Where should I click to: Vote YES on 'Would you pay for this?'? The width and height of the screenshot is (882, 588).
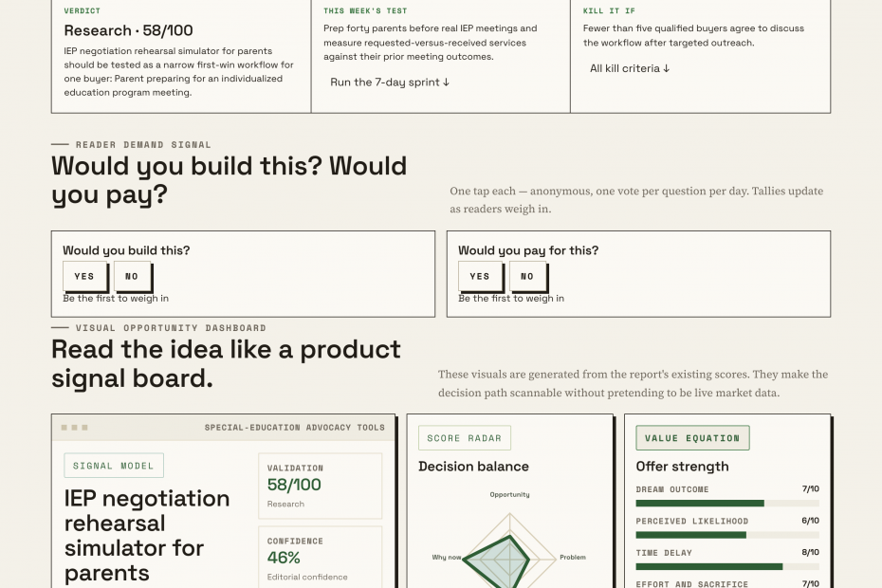(x=480, y=276)
